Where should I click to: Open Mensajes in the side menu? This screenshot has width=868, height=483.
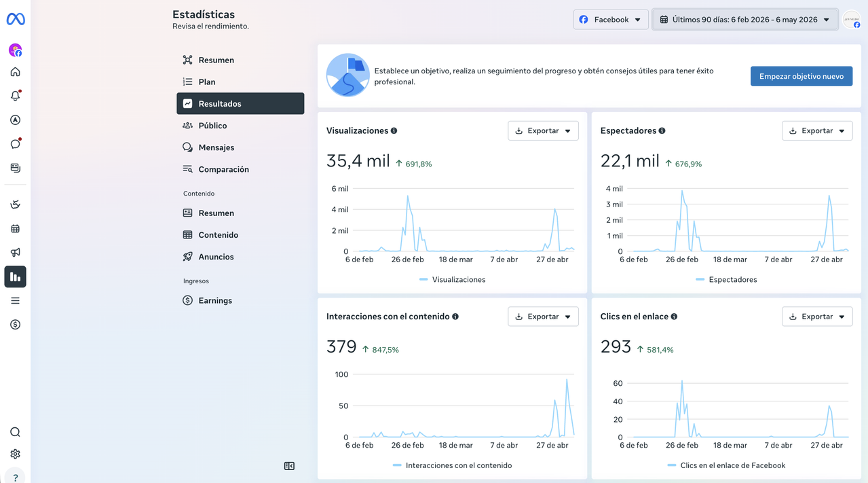[240, 147]
